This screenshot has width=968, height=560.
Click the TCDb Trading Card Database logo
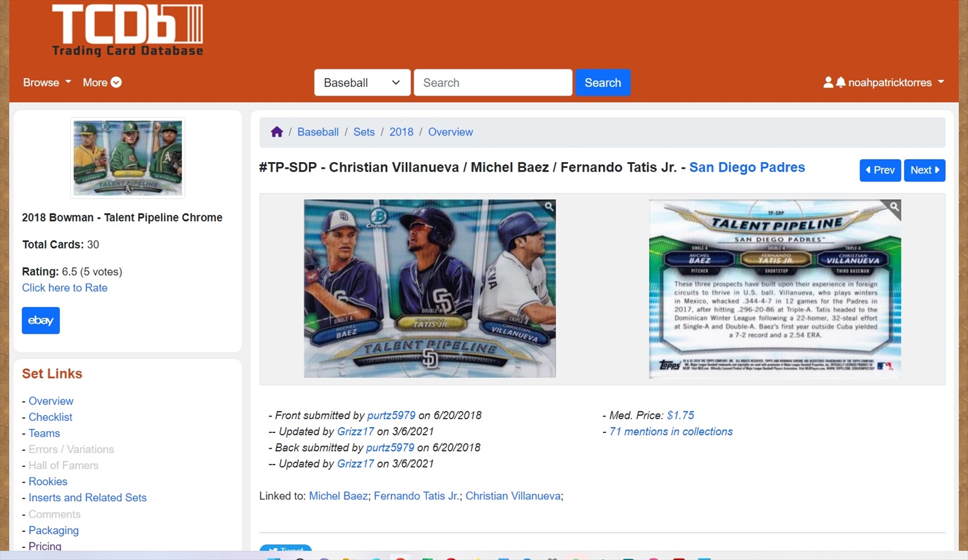(128, 30)
